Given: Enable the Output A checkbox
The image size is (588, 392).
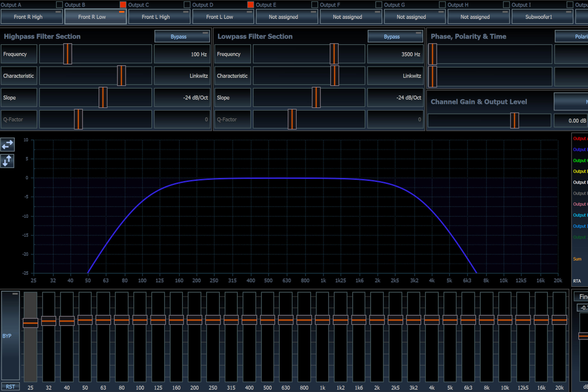Looking at the screenshot, I should click(59, 5).
